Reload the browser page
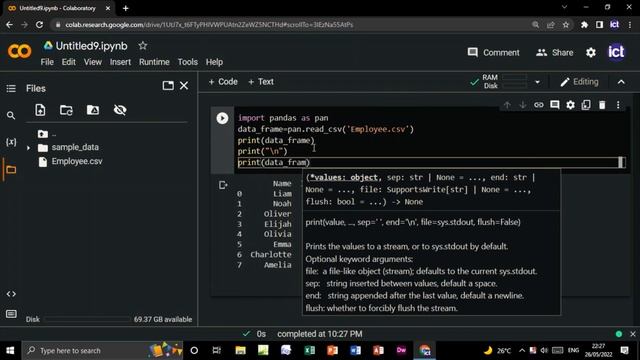The image size is (640, 360). pos(39,25)
